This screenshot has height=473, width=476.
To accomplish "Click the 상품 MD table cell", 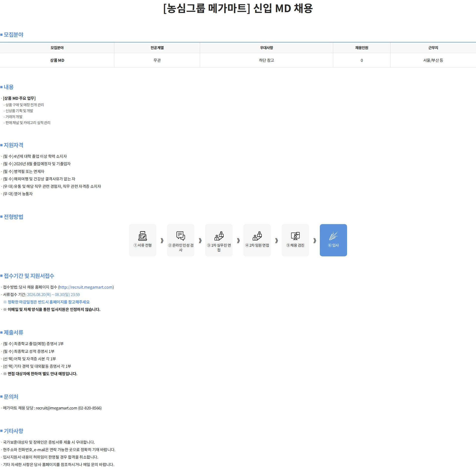I will click(57, 60).
